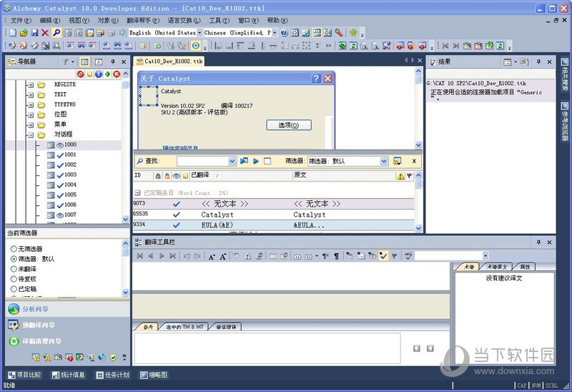The width and height of the screenshot is (572, 392).
Task: Open the 文件(F) menu
Action: coord(21,21)
